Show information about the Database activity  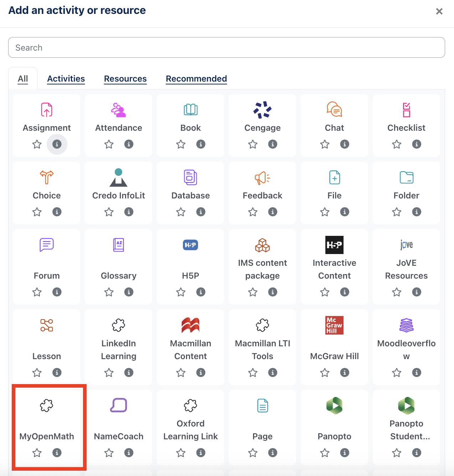tap(201, 212)
